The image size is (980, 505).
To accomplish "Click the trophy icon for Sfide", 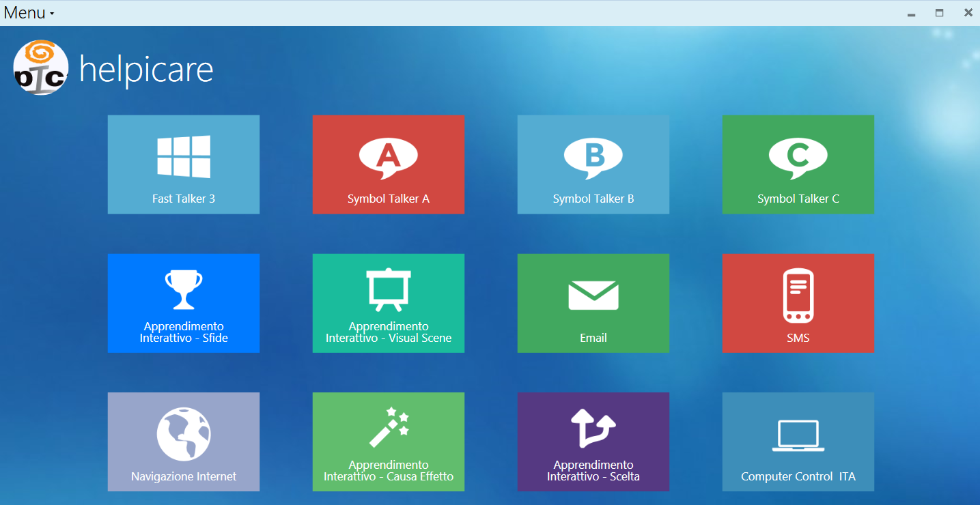I will [184, 290].
